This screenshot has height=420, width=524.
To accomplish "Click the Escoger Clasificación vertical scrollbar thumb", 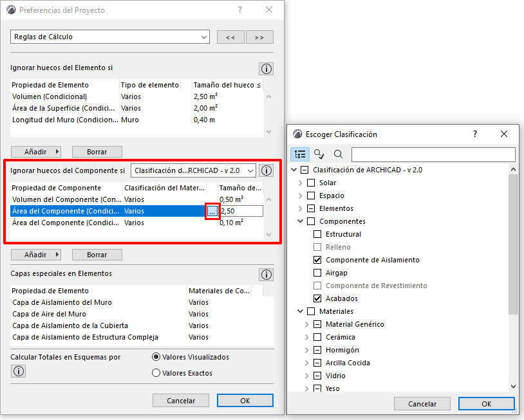I will pos(513,244).
